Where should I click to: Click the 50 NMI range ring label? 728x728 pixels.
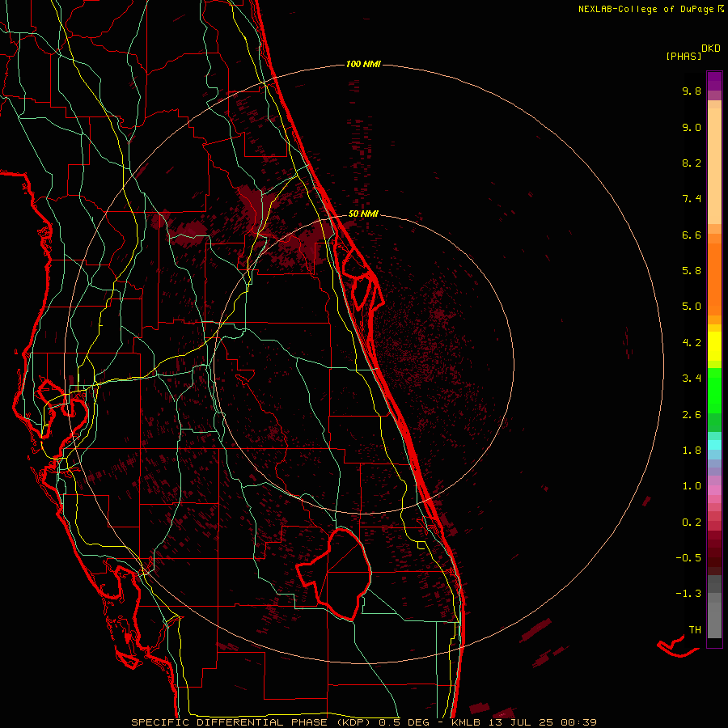pyautogui.click(x=363, y=214)
